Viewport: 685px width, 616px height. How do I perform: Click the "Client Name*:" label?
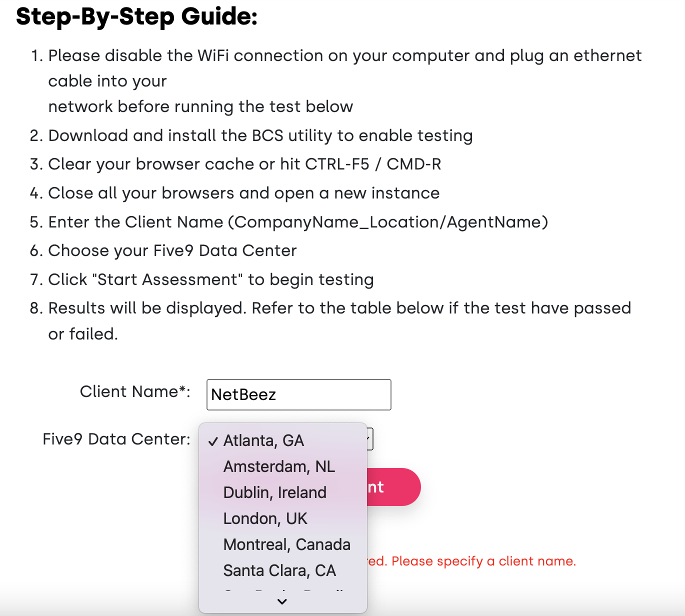[135, 391]
